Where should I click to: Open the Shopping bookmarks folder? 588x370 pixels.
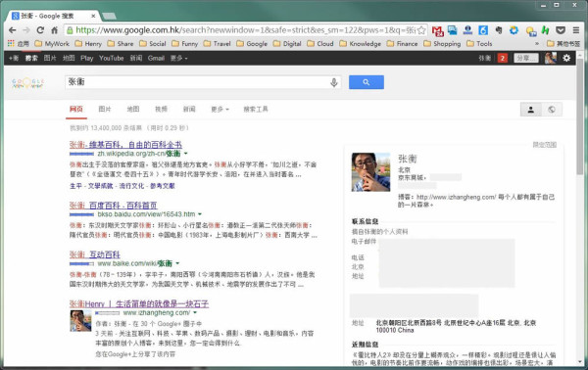442,44
